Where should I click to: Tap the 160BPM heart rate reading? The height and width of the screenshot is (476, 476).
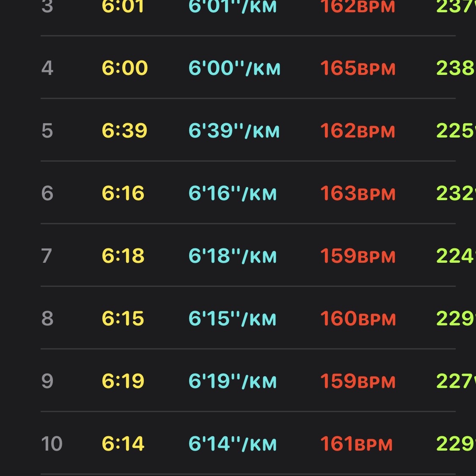click(x=358, y=319)
